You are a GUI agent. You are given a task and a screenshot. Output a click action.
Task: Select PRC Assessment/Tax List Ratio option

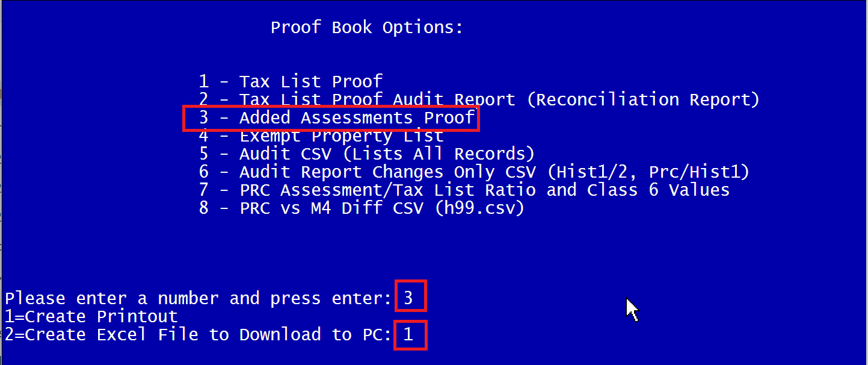pos(464,190)
